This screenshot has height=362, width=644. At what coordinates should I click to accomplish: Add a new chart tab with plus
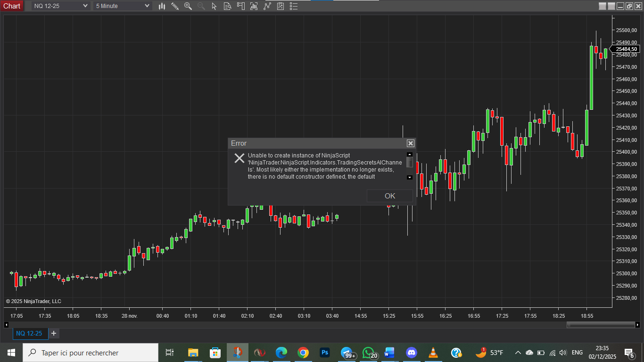coord(54,333)
